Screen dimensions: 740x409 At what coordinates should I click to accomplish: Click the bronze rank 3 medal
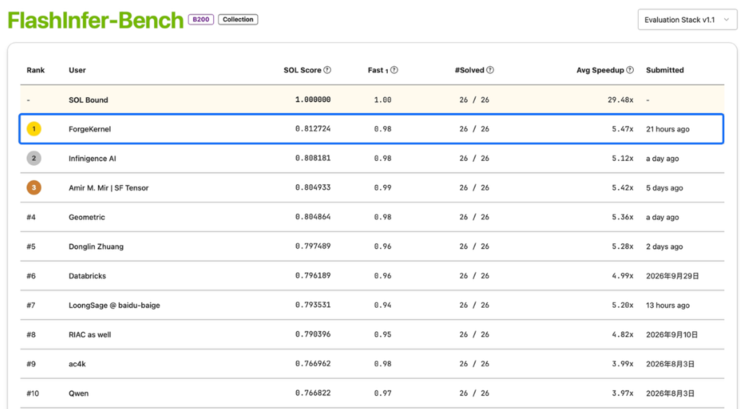(x=34, y=188)
